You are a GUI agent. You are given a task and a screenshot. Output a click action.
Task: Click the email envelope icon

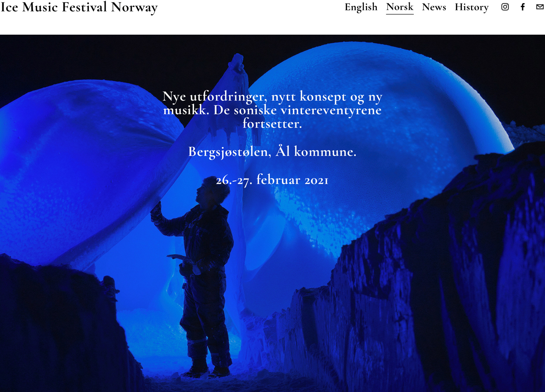coord(540,7)
